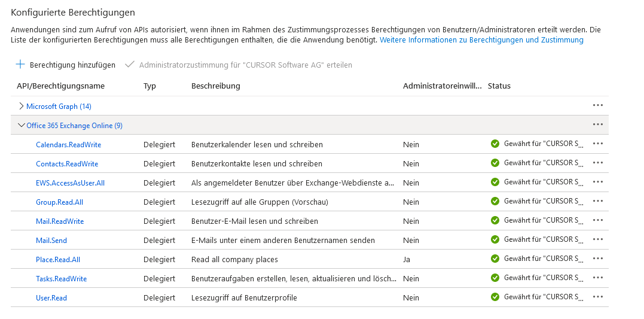Click green status icon for EWS.AccessAsUser.All
The image size is (644, 319).
coord(495,182)
